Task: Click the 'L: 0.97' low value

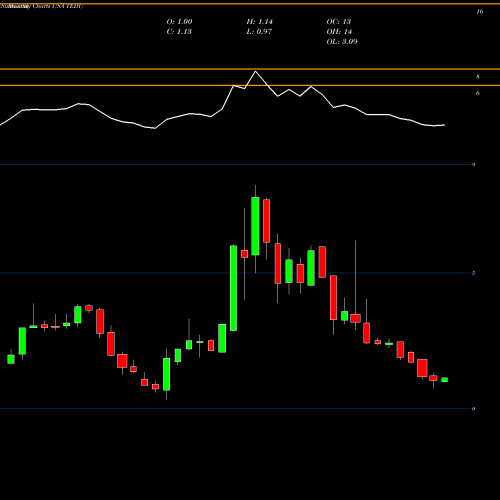Action: 259,32
